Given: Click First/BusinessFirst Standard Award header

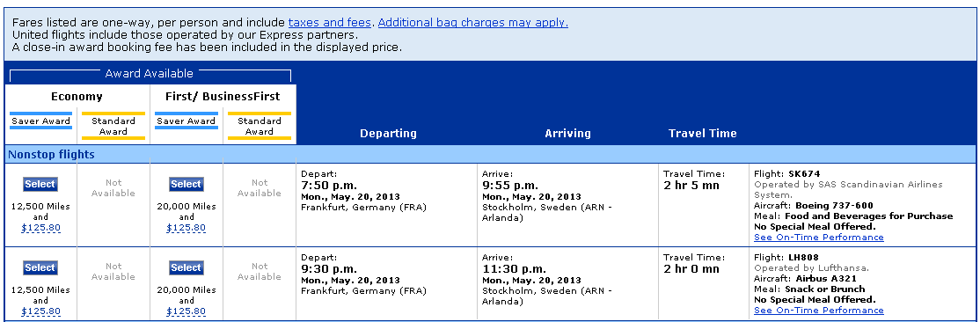Looking at the screenshot, I should (260, 126).
